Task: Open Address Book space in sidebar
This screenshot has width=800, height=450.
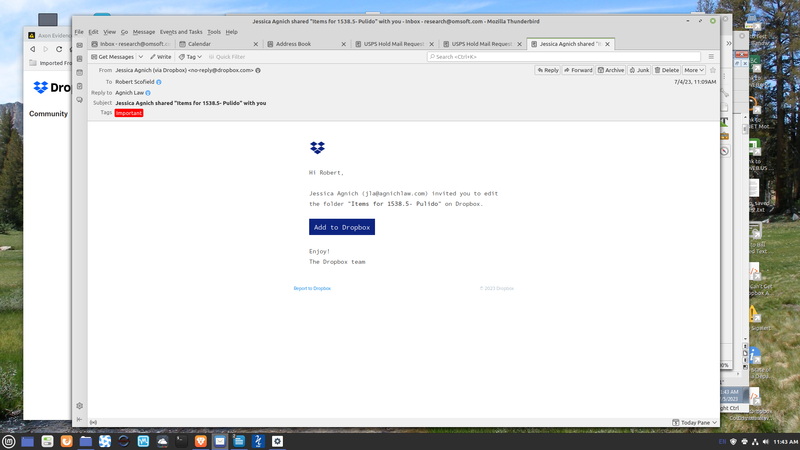Action: 80,59
